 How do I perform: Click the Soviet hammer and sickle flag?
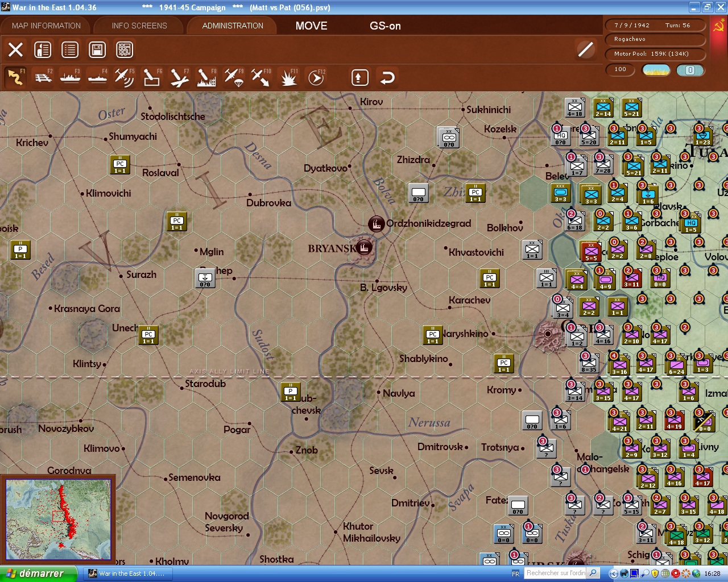(719, 27)
